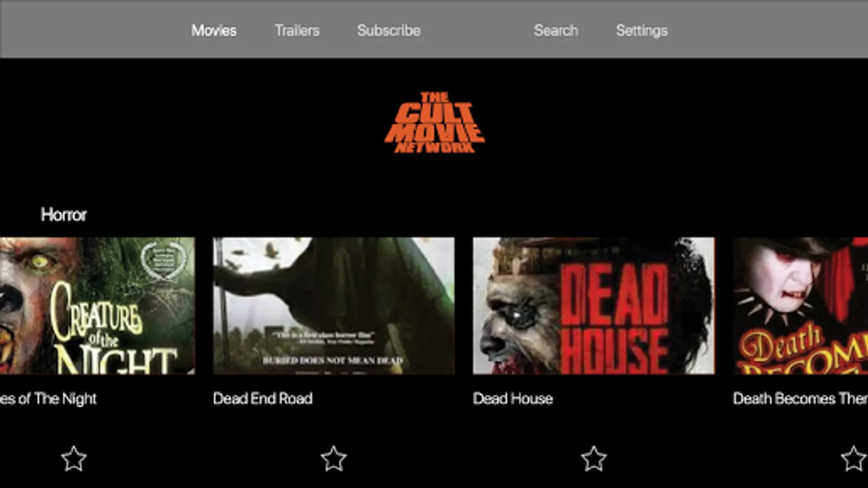The width and height of the screenshot is (868, 488).
Task: Click the Dead End Road title
Action: 263,399
